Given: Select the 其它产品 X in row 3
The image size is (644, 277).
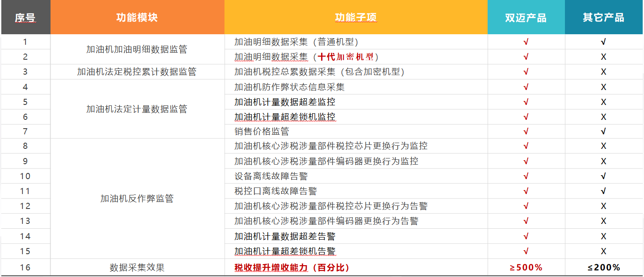Looking at the screenshot, I should click(x=604, y=72).
